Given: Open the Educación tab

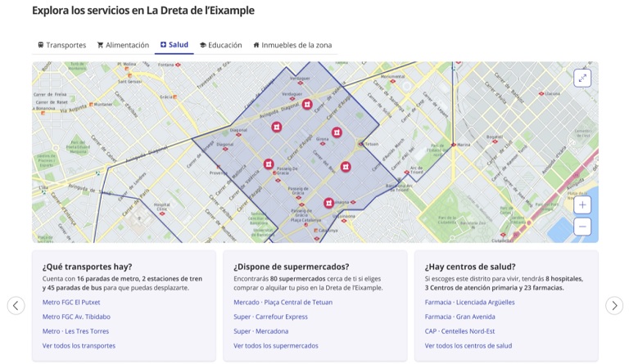Looking at the screenshot, I should (220, 45).
